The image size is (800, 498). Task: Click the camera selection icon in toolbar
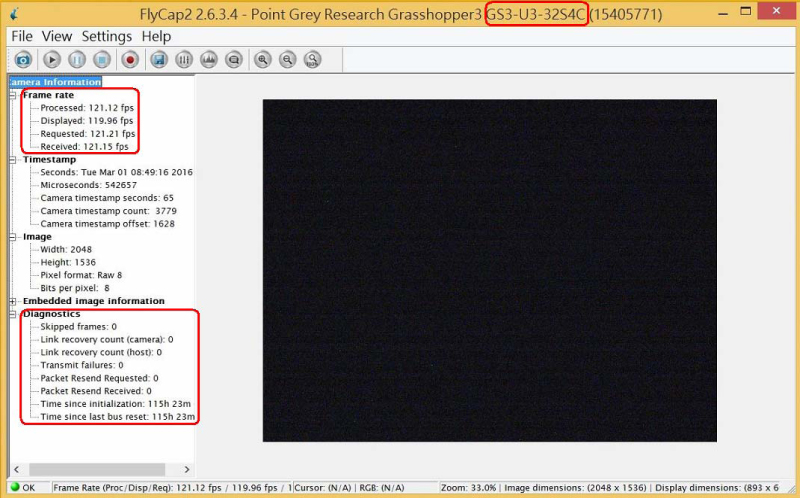(x=22, y=60)
